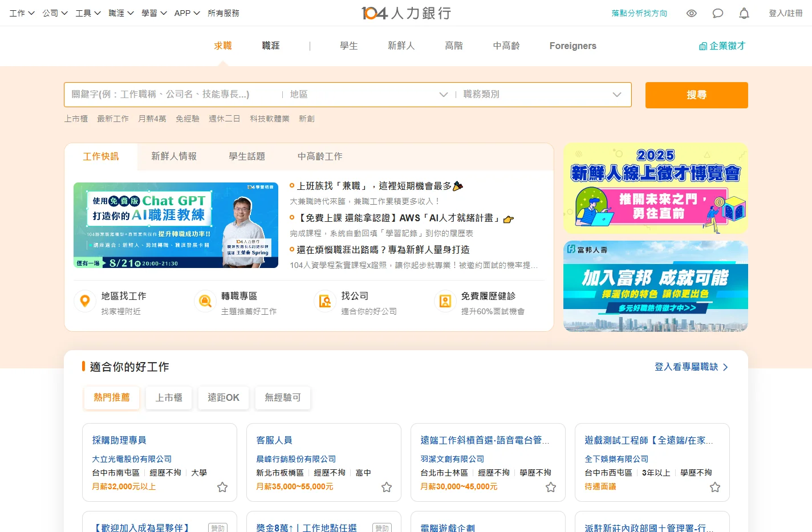Click the 週休二日 quick search tag
The width and height of the screenshot is (812, 532).
(x=225, y=119)
